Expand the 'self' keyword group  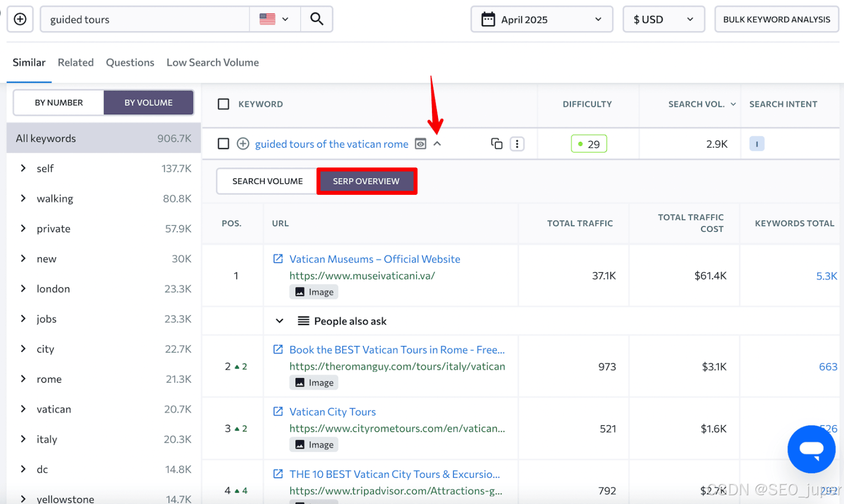click(23, 168)
